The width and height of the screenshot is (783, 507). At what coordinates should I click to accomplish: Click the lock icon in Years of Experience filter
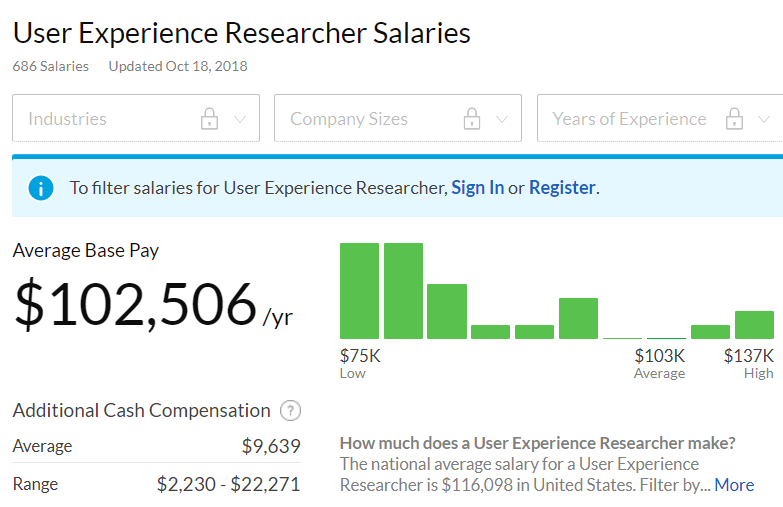tap(734, 119)
